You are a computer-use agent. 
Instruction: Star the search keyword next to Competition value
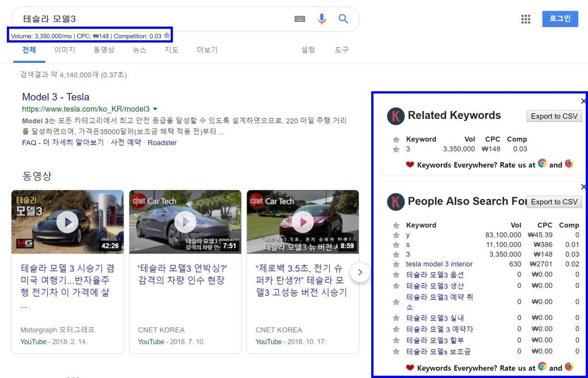[x=167, y=36]
